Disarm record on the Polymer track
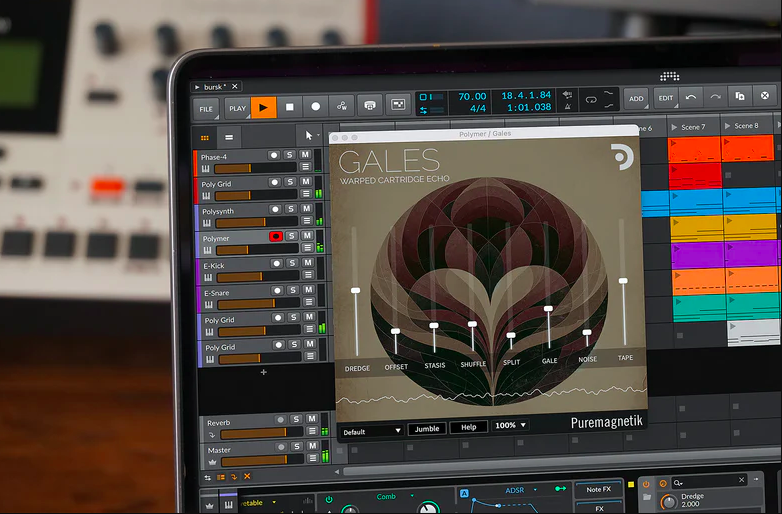The height and width of the screenshot is (514, 782). tap(276, 236)
